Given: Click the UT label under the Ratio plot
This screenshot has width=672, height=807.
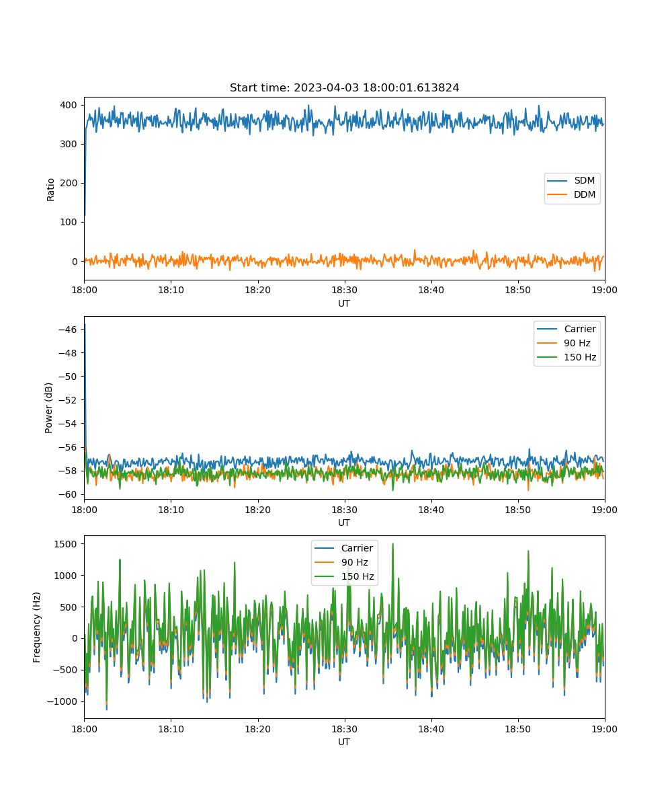Looking at the screenshot, I should pos(344,303).
